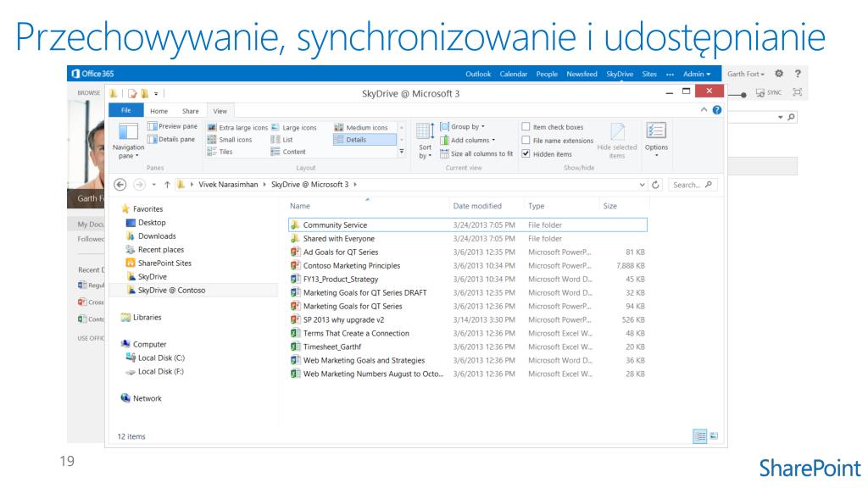Enable Item check boxes
Screen dimensions: 868x488
(x=526, y=127)
